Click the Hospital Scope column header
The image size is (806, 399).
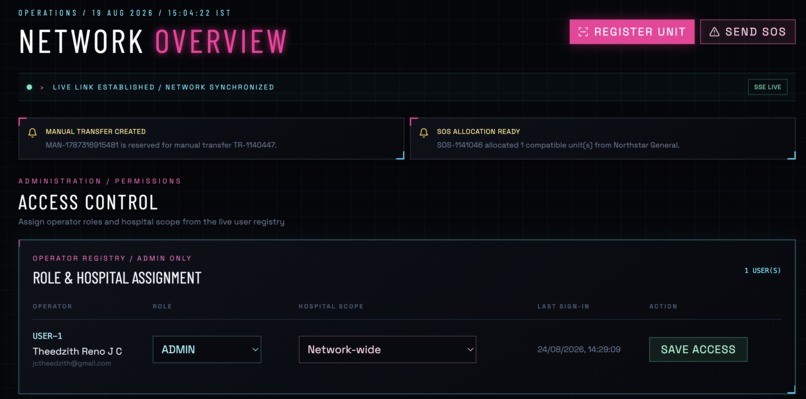331,306
